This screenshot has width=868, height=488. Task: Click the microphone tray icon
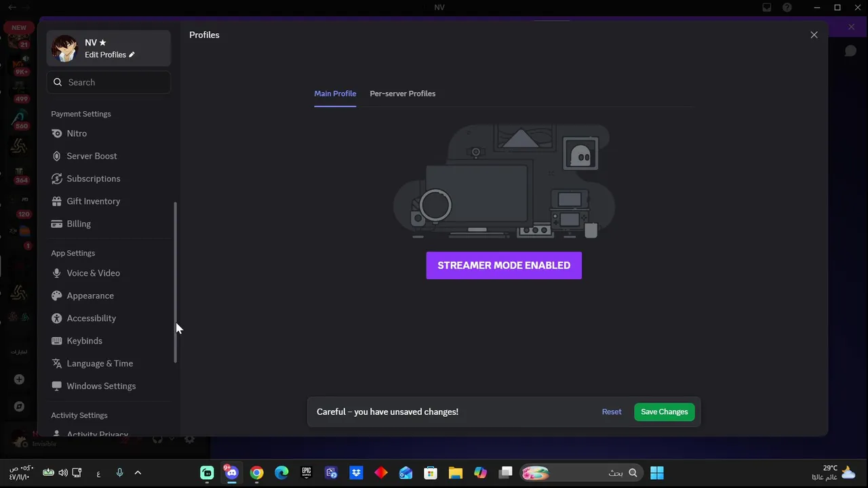point(119,472)
